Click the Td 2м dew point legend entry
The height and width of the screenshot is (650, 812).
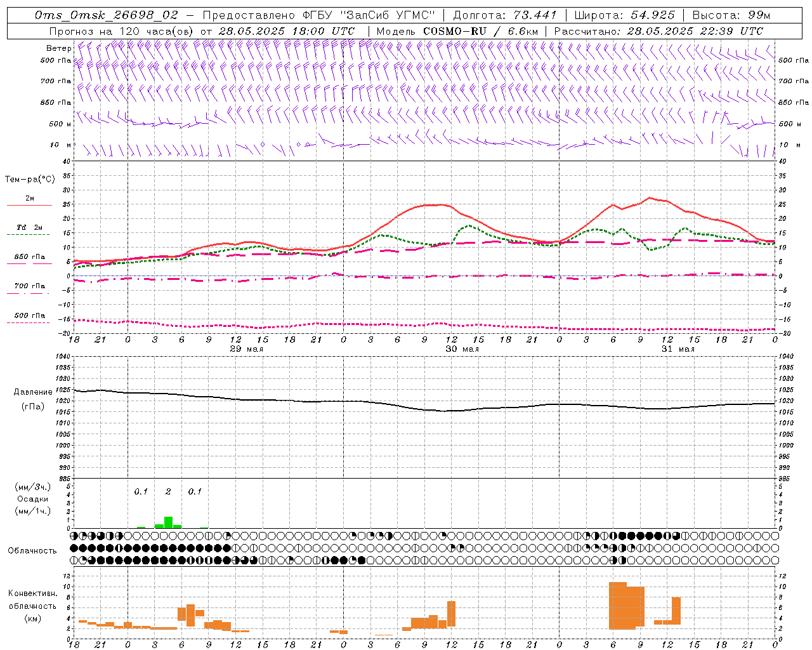30,227
